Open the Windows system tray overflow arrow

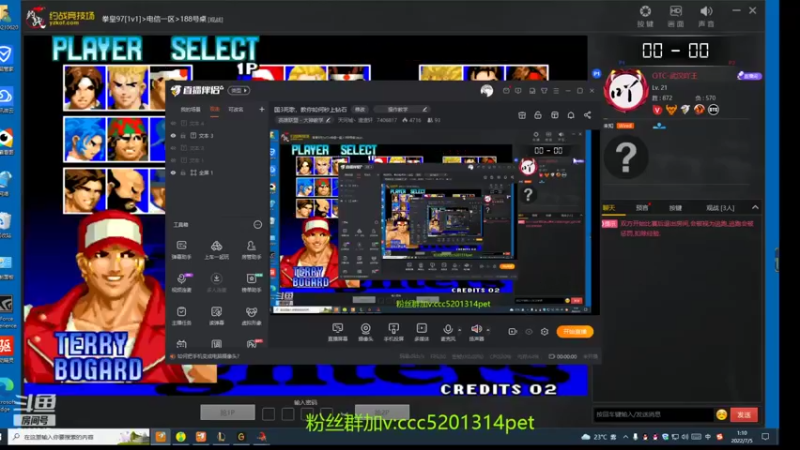tap(626, 437)
